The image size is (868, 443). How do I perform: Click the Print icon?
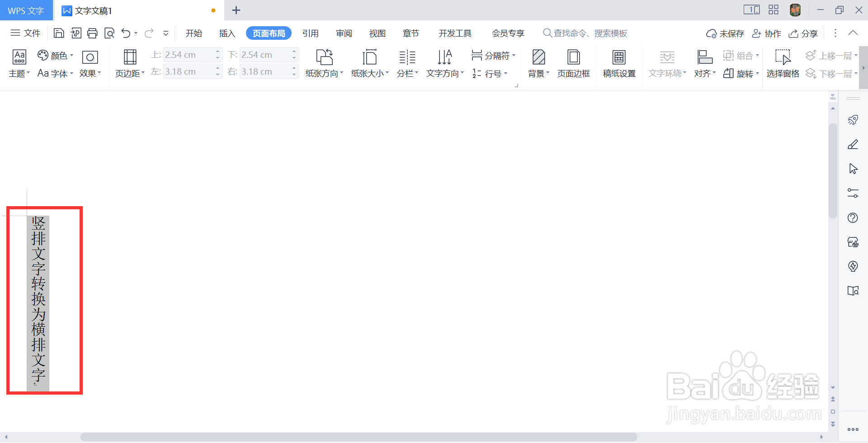[x=92, y=33]
